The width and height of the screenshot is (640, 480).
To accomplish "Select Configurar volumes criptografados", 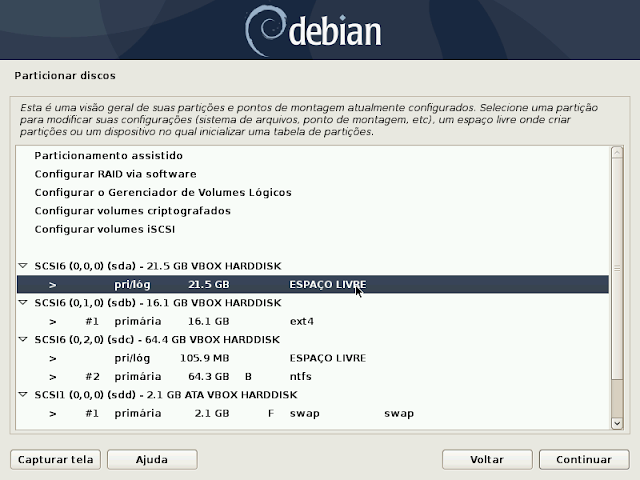I will [133, 211].
